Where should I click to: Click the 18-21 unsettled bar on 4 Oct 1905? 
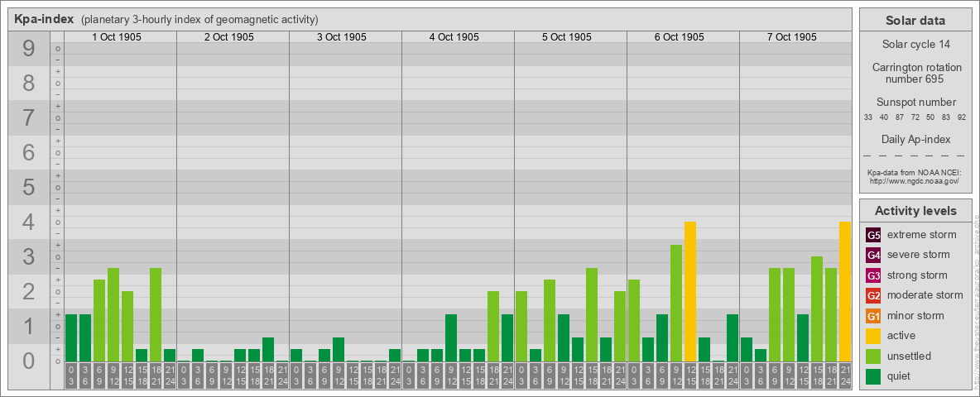click(x=493, y=327)
